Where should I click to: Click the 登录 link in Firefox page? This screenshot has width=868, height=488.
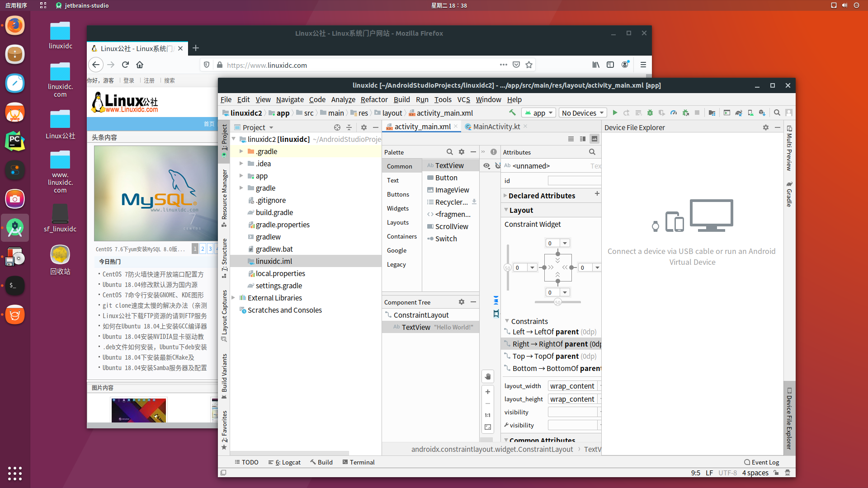point(129,80)
